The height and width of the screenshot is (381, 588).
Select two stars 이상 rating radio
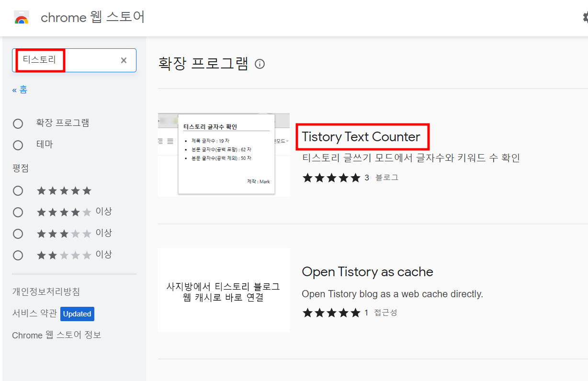click(18, 255)
